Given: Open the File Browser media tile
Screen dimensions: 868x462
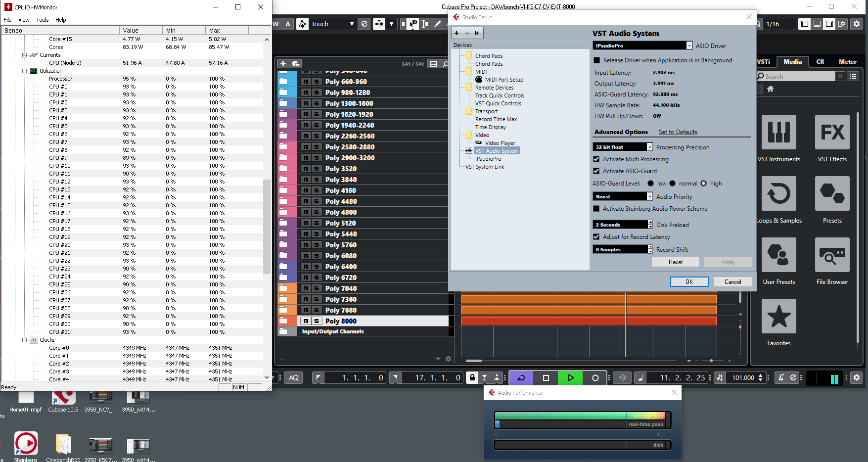Looking at the screenshot, I should tap(832, 255).
